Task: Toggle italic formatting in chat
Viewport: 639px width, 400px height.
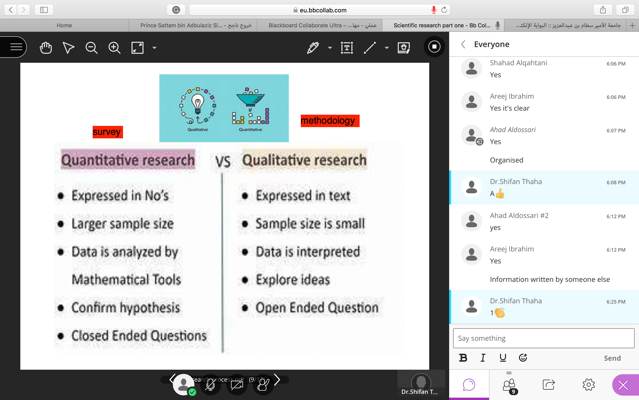Action: [x=483, y=358]
